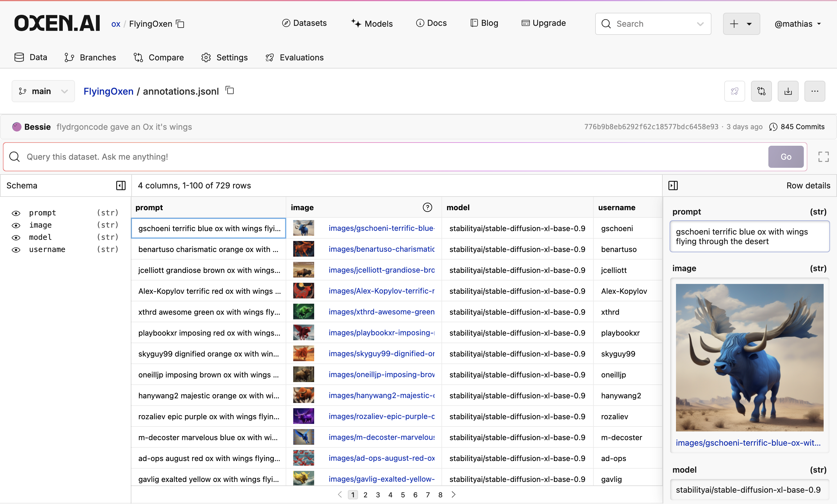The width and height of the screenshot is (837, 504).
Task: Toggle visibility of the model column
Action: pos(16,237)
